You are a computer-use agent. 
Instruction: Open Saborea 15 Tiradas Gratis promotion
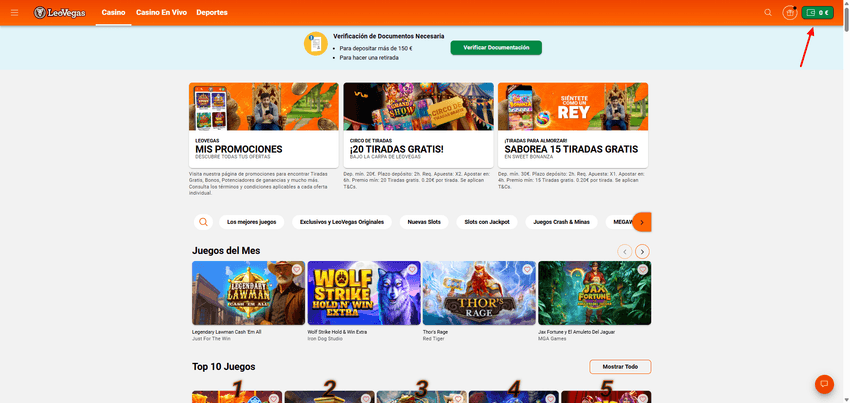pyautogui.click(x=573, y=125)
